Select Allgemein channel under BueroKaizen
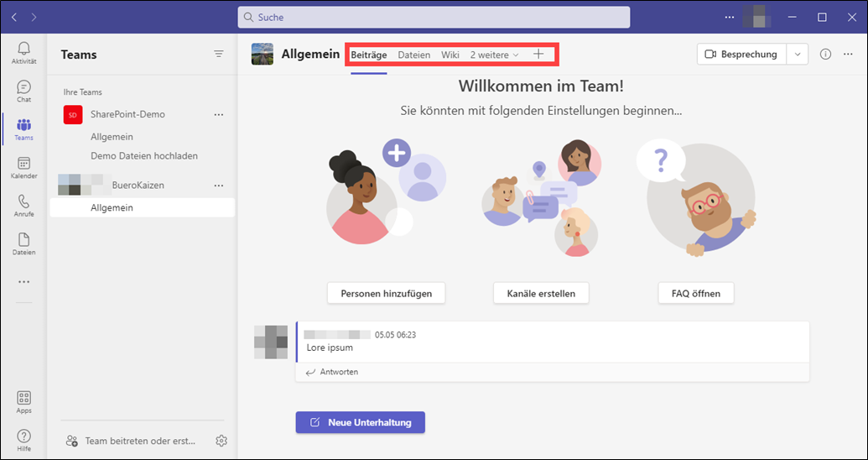This screenshot has height=460, width=868. [x=143, y=207]
